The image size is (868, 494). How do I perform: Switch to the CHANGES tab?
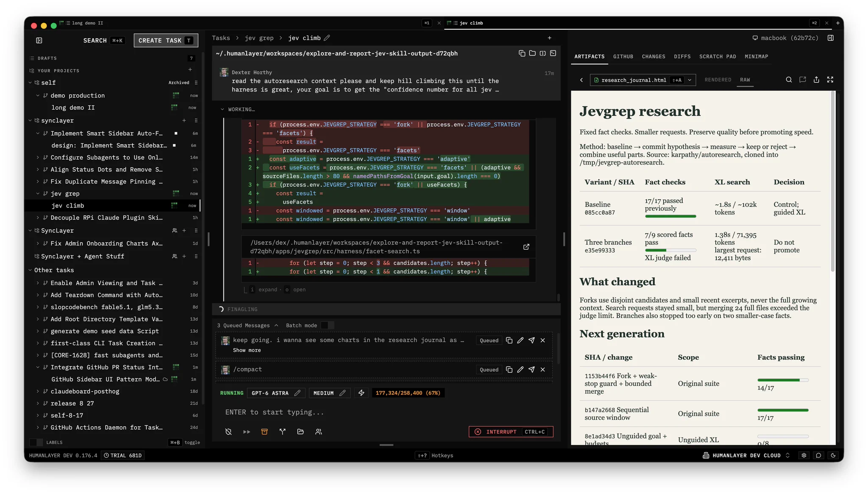653,56
